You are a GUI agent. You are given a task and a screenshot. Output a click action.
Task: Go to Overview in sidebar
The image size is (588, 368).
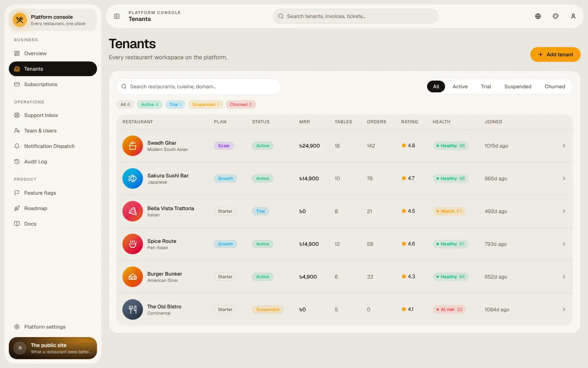click(53, 53)
